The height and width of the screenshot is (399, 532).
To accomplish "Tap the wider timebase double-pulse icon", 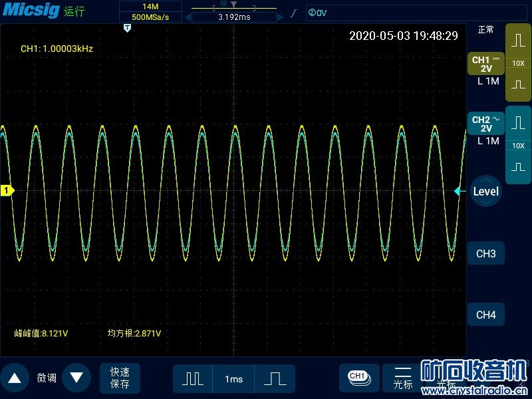I will coord(193,378).
